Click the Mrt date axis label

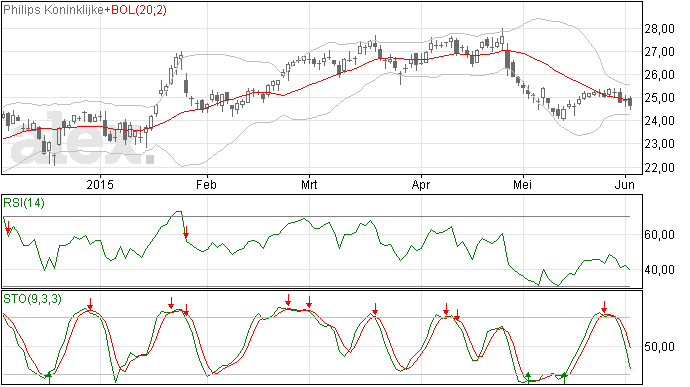point(309,184)
